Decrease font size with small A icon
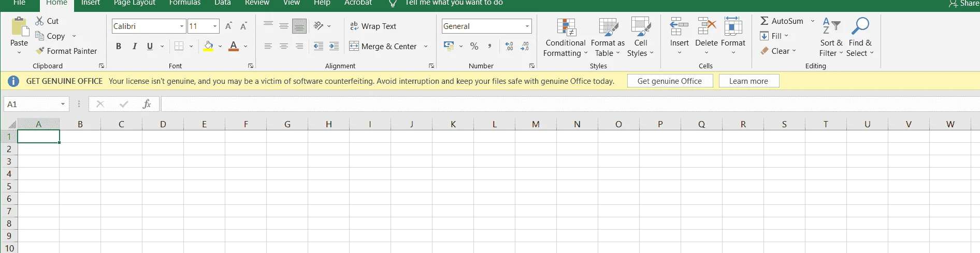Screen dimensions: 980x253 [243, 26]
